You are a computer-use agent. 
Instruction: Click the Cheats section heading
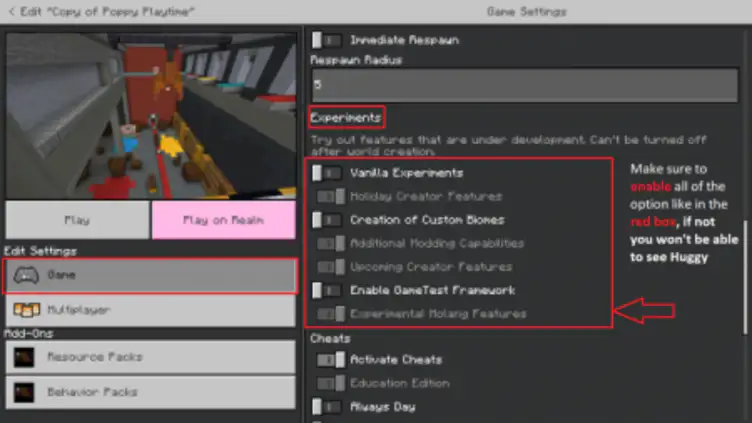click(x=330, y=339)
